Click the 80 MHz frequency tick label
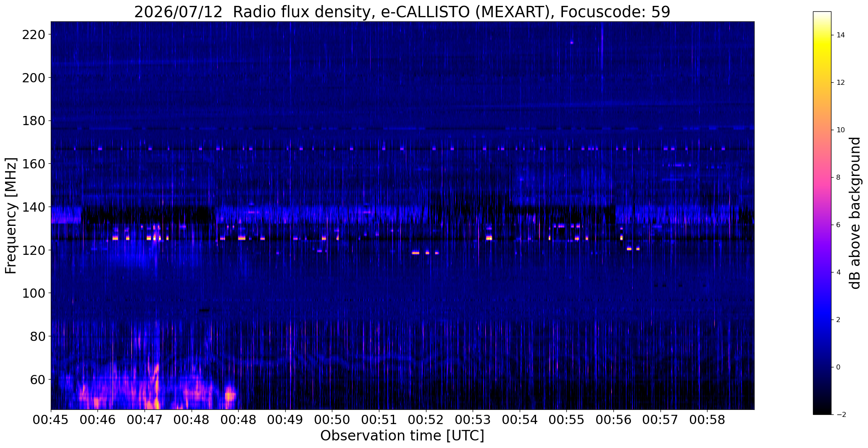 coord(37,336)
